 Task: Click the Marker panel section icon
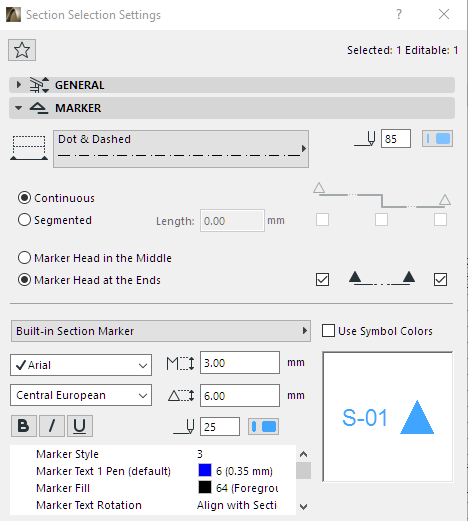click(39, 108)
